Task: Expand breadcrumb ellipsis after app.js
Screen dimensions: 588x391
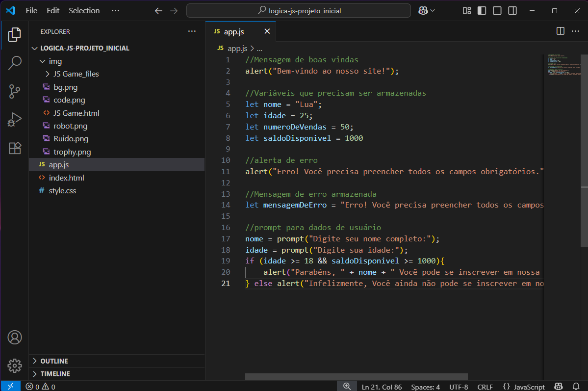Action: point(259,49)
